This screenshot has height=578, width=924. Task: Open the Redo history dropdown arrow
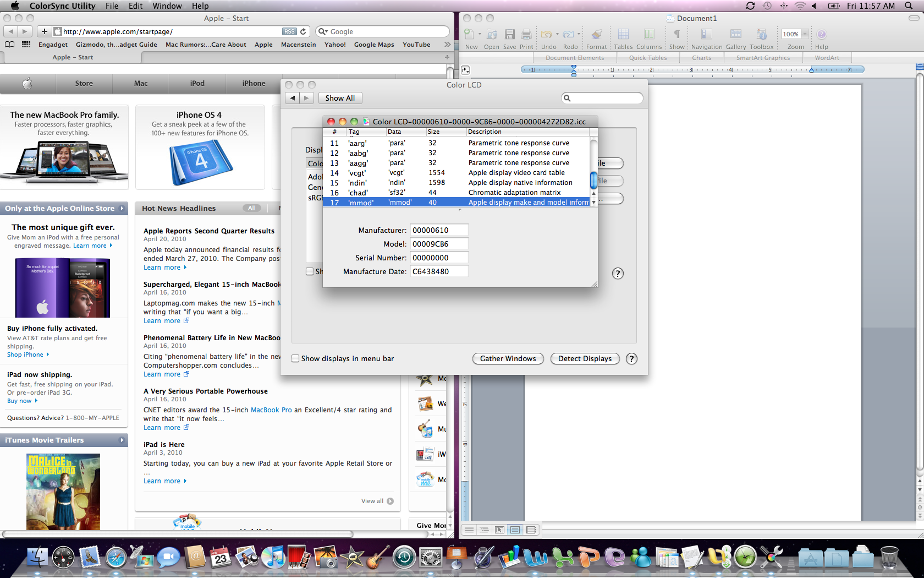[x=579, y=34]
